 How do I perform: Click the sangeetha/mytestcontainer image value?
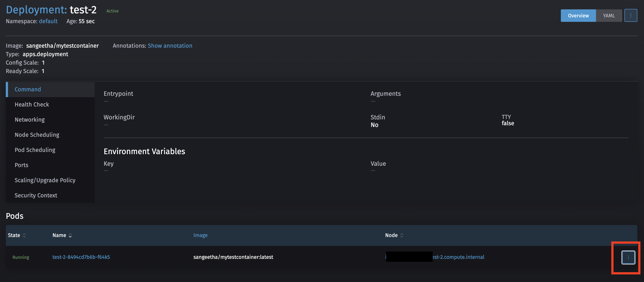[62, 46]
